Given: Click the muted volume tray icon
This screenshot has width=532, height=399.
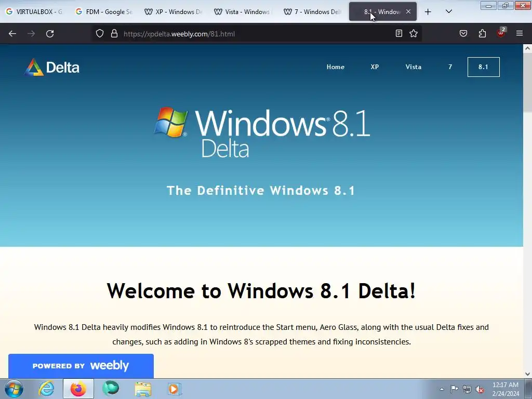Looking at the screenshot, I should [480, 389].
